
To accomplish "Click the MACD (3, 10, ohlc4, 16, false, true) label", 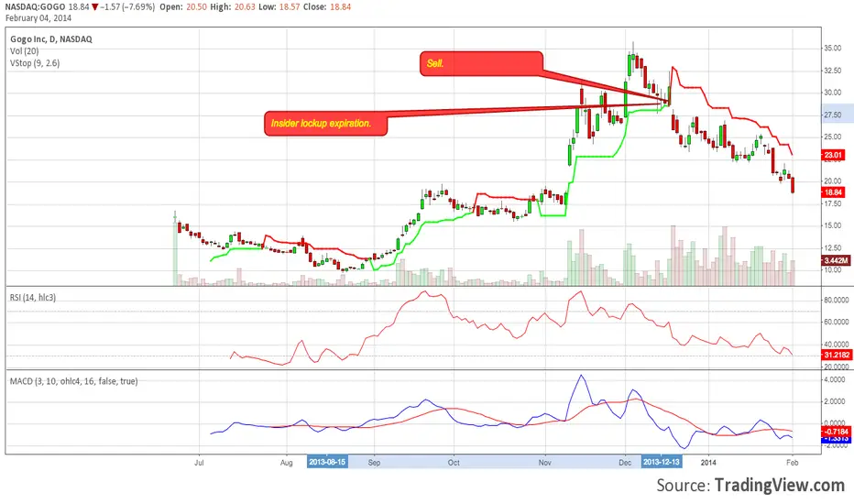I will point(73,381).
